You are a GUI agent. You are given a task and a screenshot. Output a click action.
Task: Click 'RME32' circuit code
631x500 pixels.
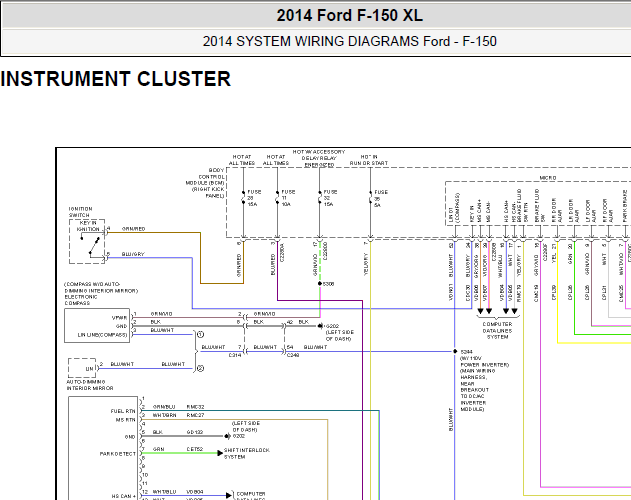pyautogui.click(x=195, y=407)
